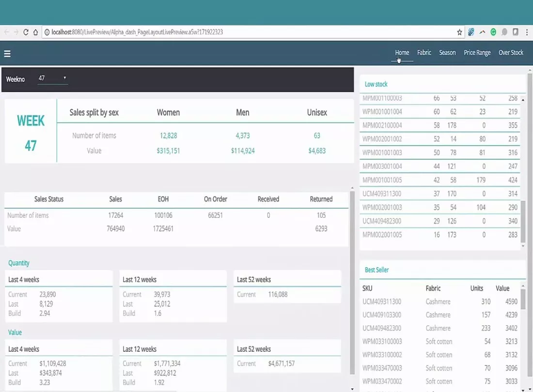This screenshot has height=392, width=533.
Task: Select the Home tab
Action: [402, 53]
